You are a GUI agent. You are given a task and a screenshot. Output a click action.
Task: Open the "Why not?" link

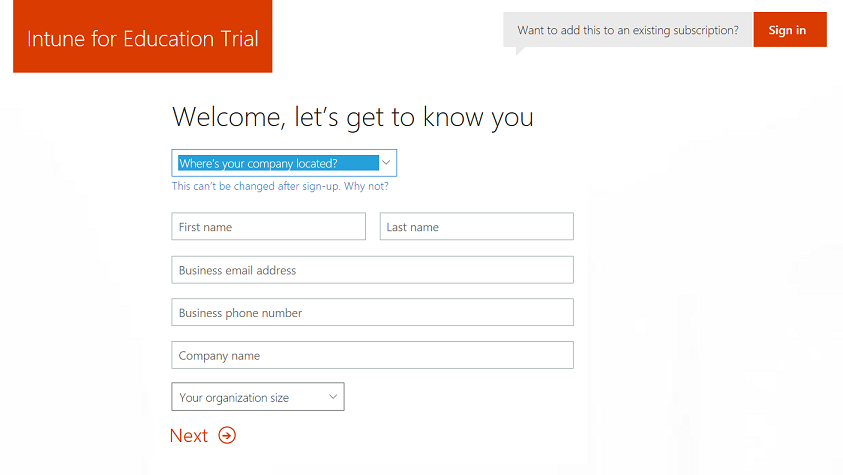pos(366,186)
